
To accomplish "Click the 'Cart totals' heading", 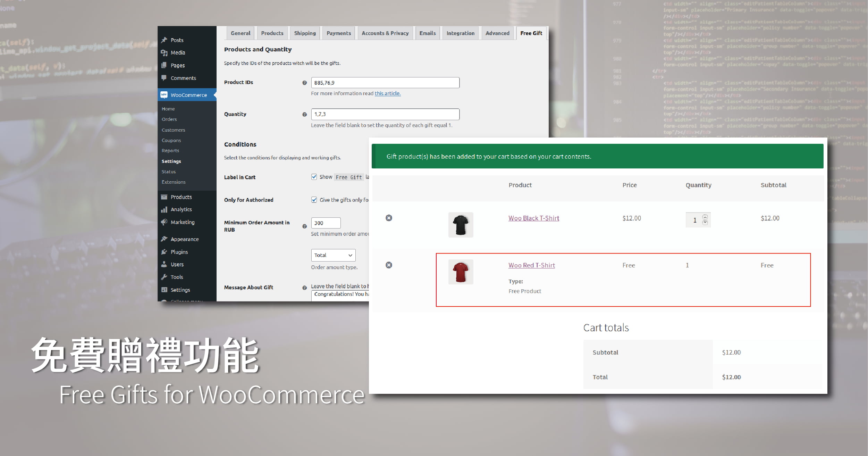I will coord(606,328).
